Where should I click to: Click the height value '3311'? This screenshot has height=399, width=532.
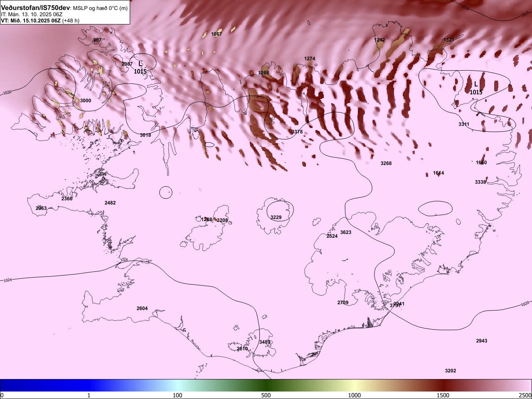[x=464, y=124]
